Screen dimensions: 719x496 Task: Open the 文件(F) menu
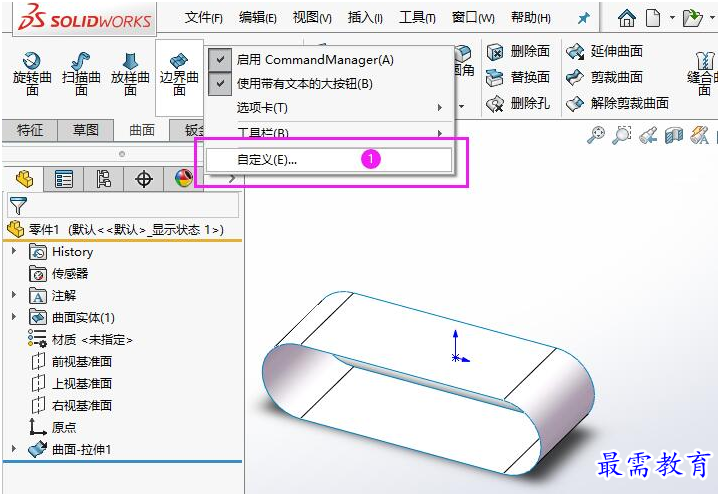[204, 18]
